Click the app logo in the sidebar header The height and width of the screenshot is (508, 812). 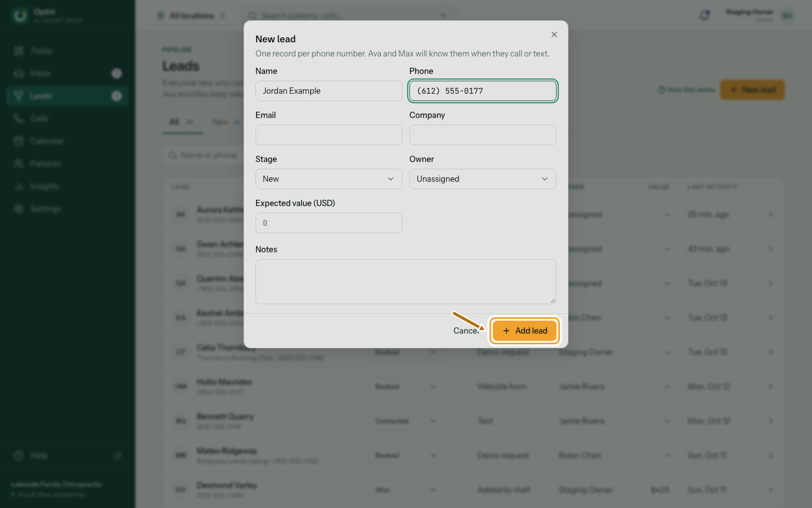tap(20, 16)
